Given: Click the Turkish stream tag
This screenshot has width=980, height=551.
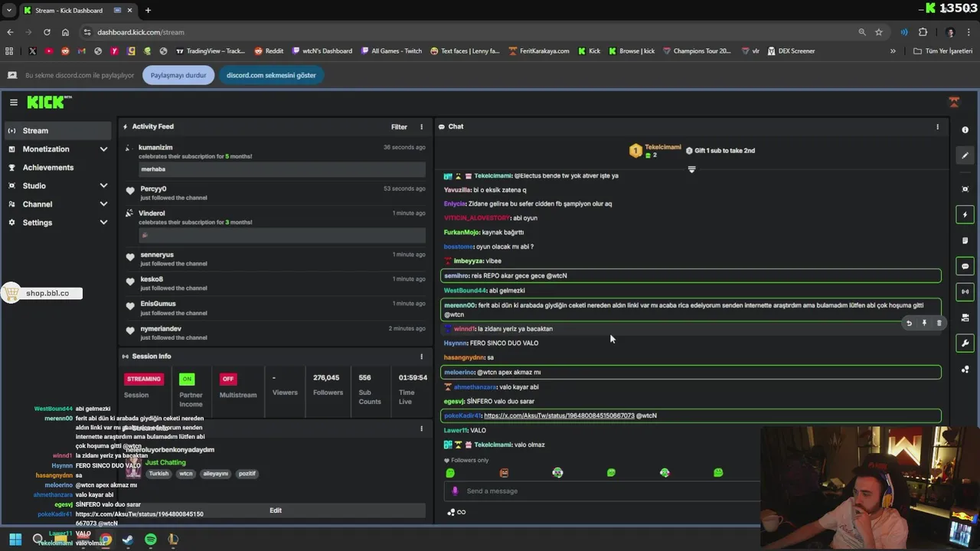Looking at the screenshot, I should 158,474.
